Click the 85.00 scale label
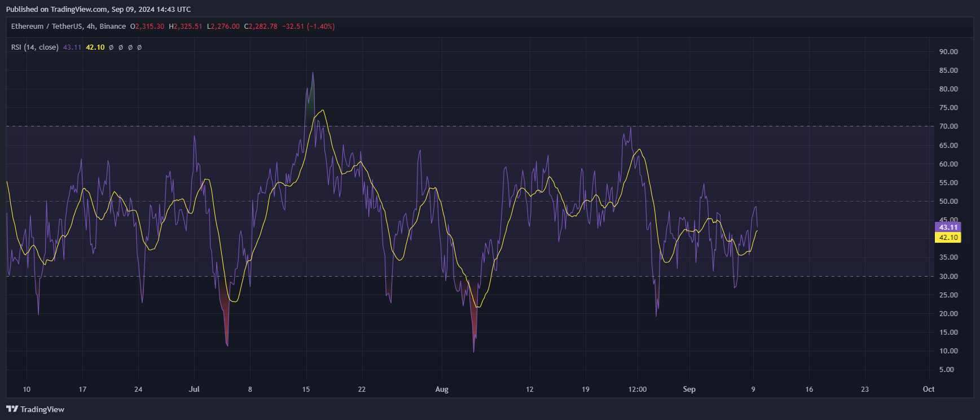 coord(948,71)
